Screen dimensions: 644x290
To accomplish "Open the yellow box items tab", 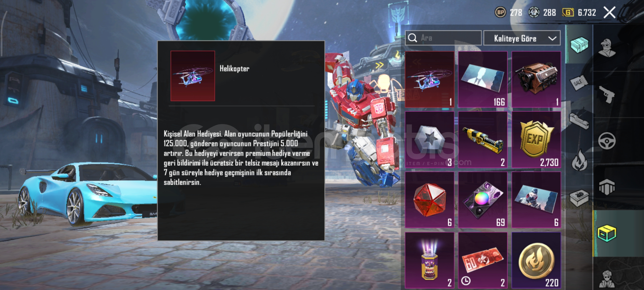I will coord(607,233).
